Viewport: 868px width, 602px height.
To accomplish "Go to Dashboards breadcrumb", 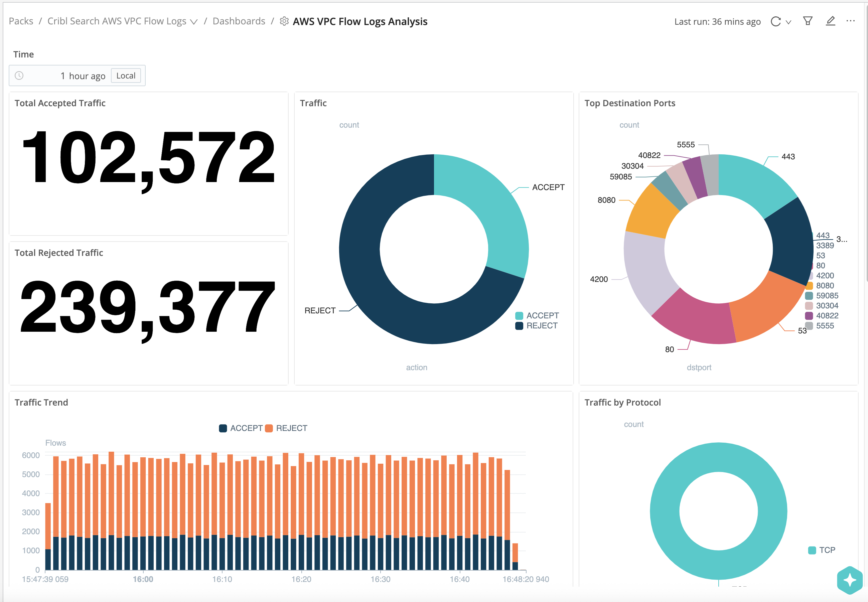I will click(239, 21).
